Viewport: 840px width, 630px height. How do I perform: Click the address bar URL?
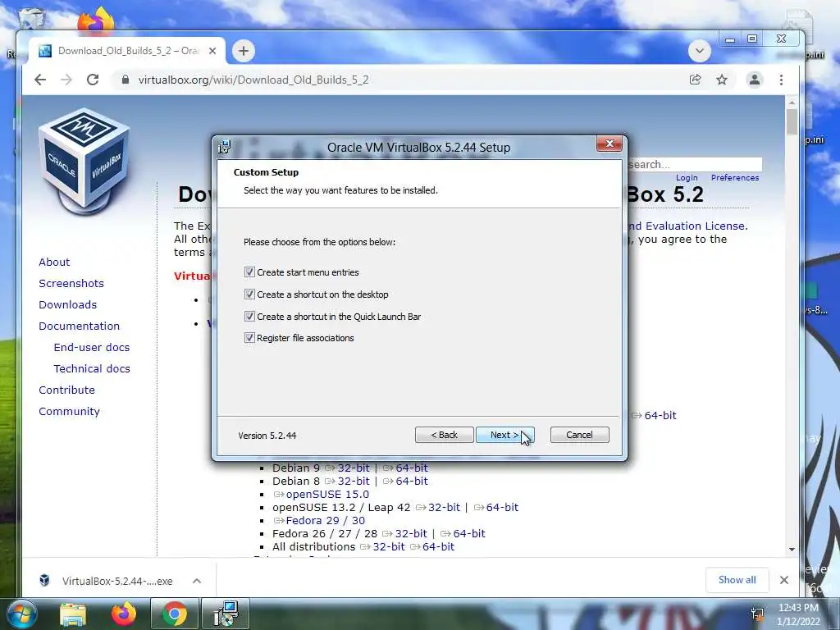tap(253, 80)
